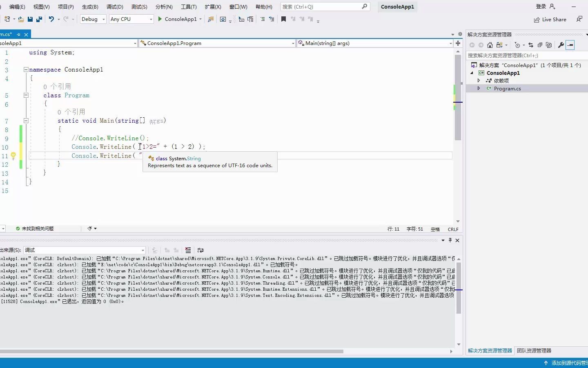Click the Save All icon
This screenshot has width=588, height=368.
(x=39, y=19)
